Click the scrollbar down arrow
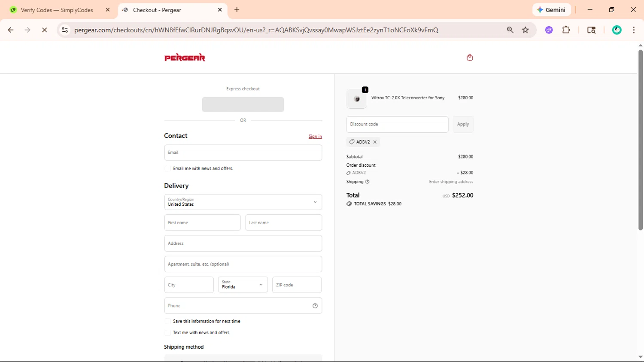Viewport: 644px width, 362px height. [640, 357]
